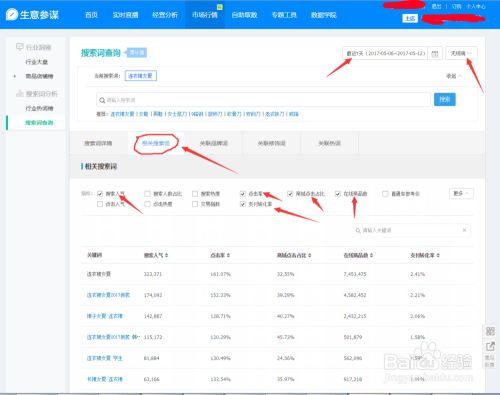Screen dimensions: 500x395
Task: Clear keyword filter with the X icon
Action: click(464, 230)
